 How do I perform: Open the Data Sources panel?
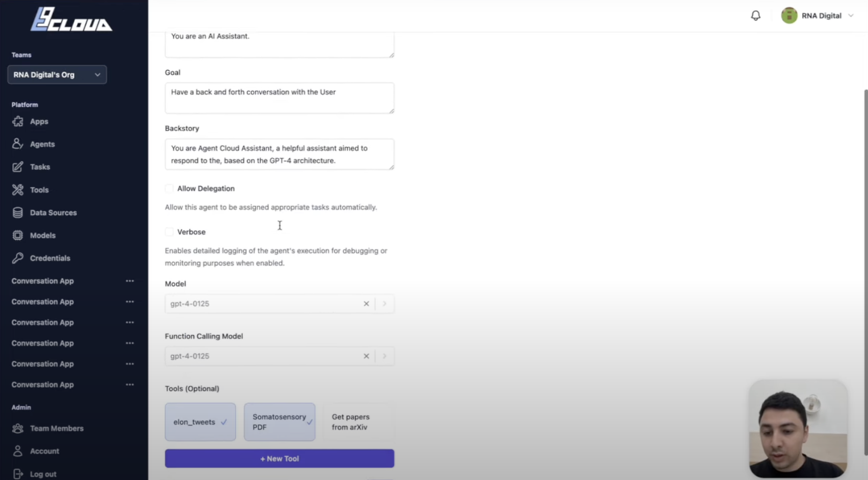coord(53,213)
